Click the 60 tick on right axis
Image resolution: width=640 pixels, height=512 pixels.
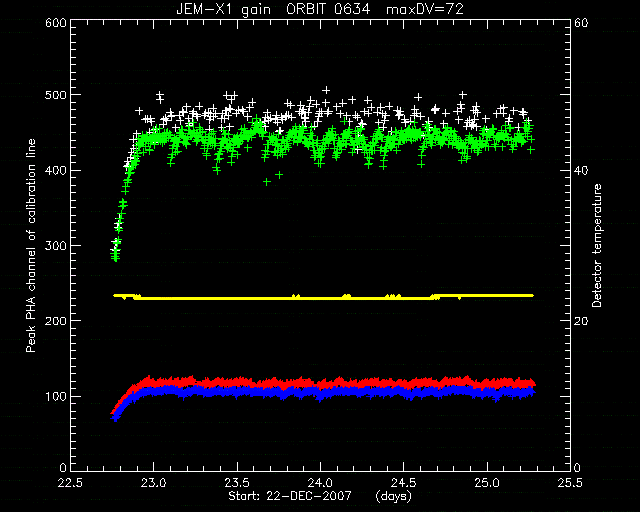point(581,23)
